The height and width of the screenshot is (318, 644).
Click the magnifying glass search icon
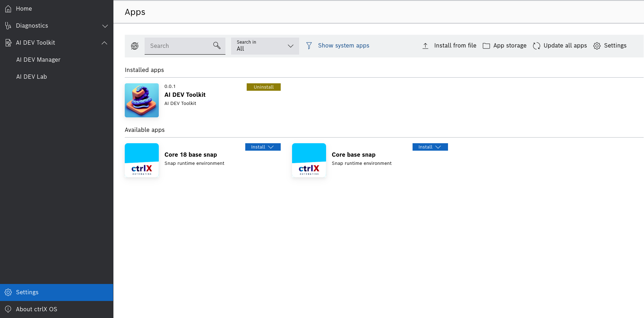pyautogui.click(x=217, y=45)
